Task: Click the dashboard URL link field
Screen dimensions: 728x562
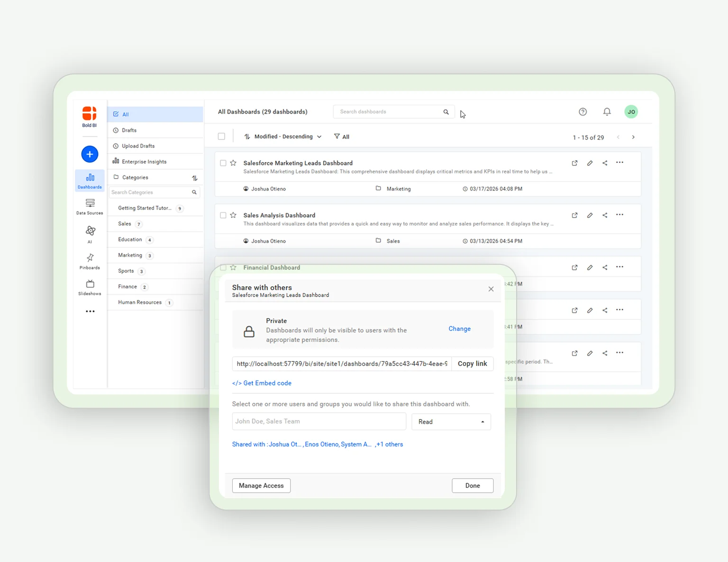Action: pyautogui.click(x=342, y=364)
